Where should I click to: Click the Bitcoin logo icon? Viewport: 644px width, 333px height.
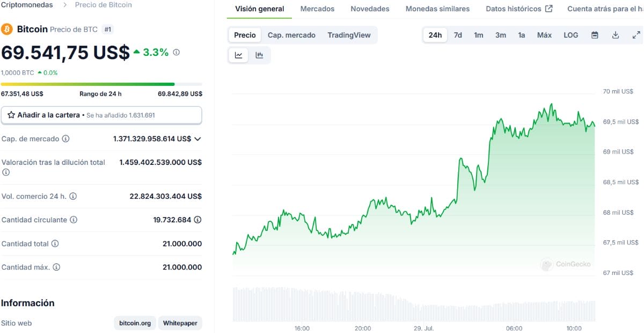click(7, 29)
